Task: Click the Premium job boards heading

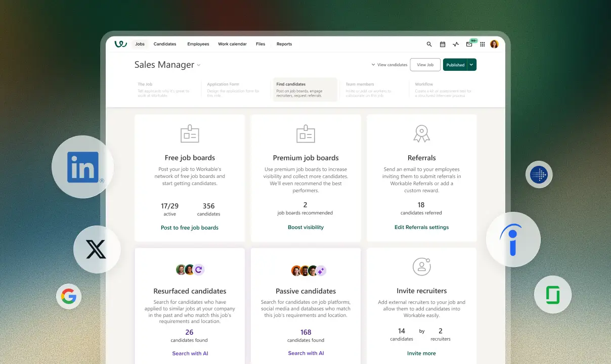Action: tap(305, 158)
